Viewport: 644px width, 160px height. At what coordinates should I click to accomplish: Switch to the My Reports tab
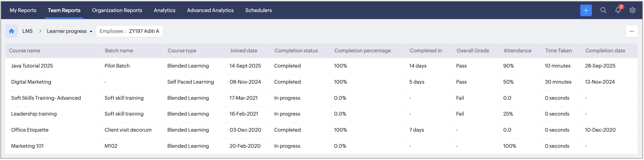pos(23,10)
